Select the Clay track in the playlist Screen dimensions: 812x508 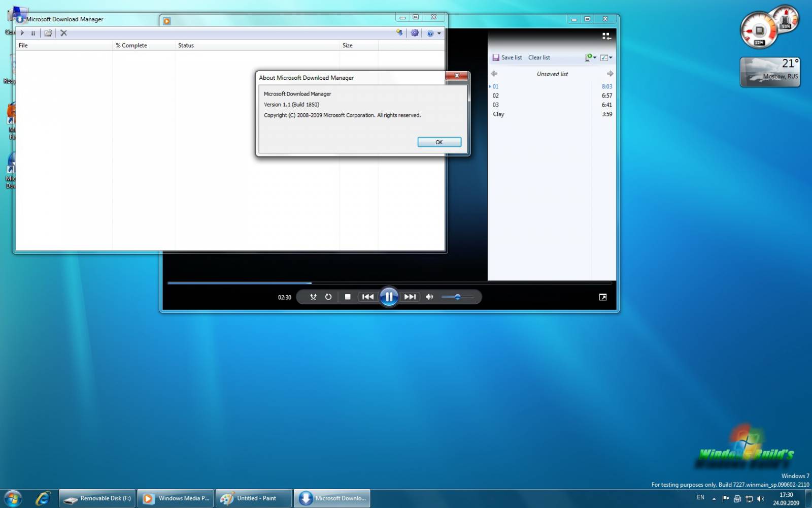(498, 114)
